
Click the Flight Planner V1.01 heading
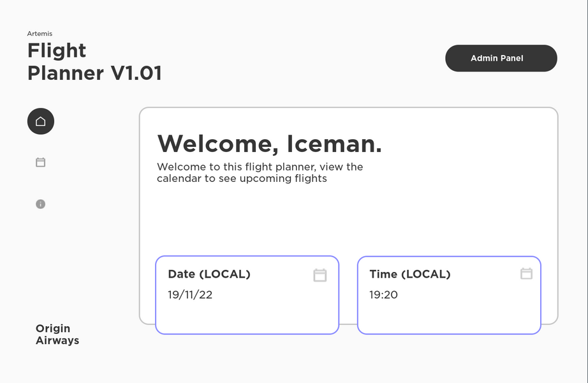pyautogui.click(x=94, y=62)
